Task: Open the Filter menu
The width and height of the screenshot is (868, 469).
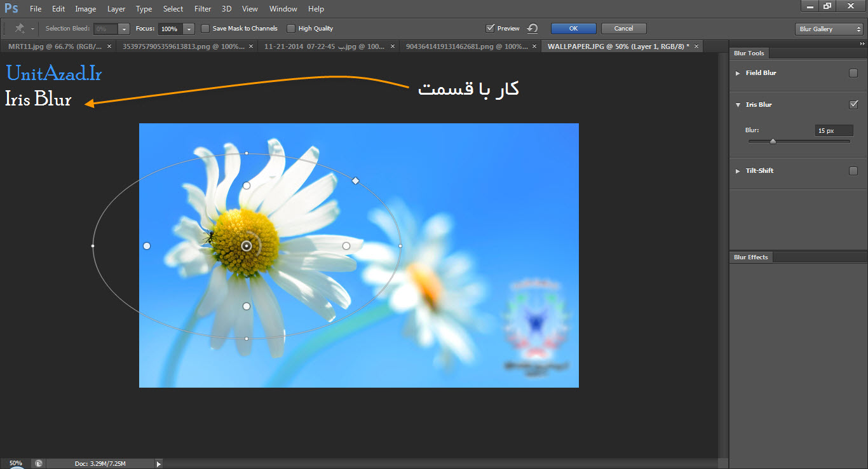Action: (203, 9)
